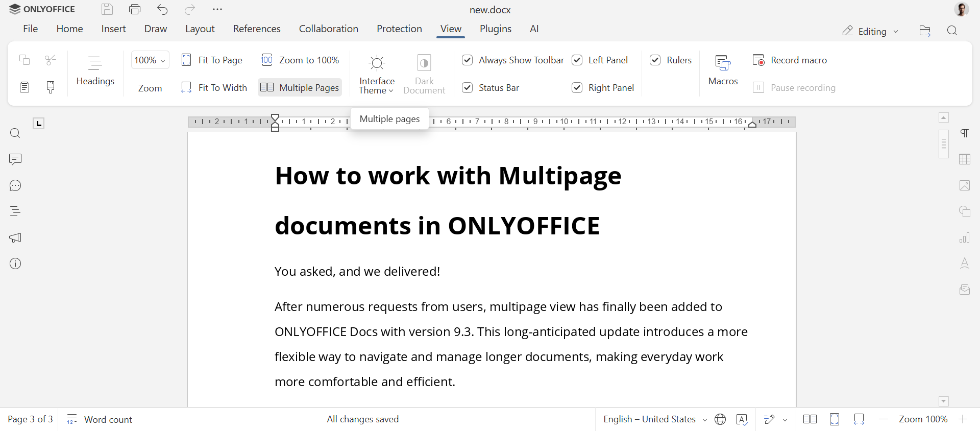The image size is (980, 431).
Task: Click the scroll down arrow
Action: [x=944, y=401]
